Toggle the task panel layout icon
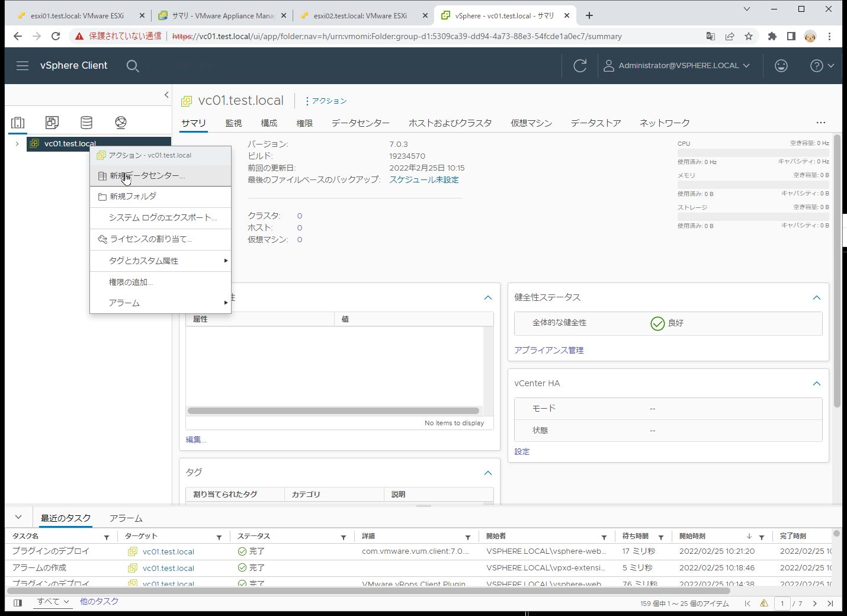The height and width of the screenshot is (616, 847). (x=18, y=603)
